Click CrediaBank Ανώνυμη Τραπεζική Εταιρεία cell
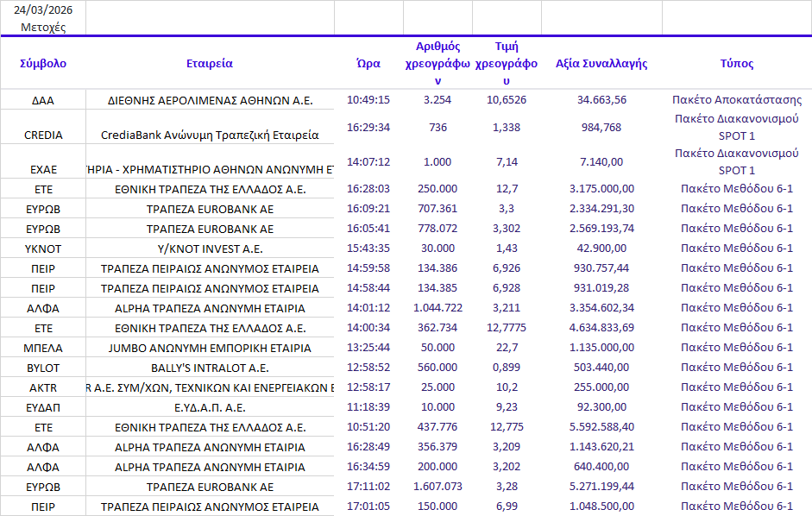This screenshot has width=812, height=516. pos(210,135)
